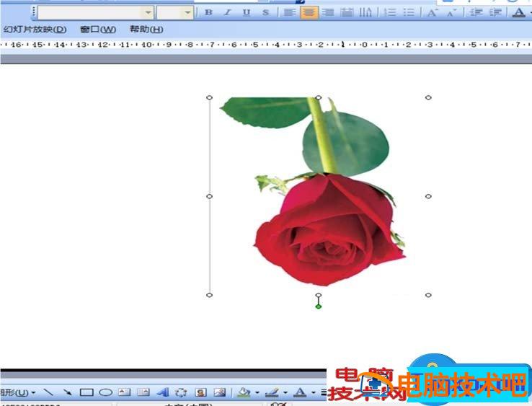532x406 pixels.
Task: Click the horizontal ruler
Action: (266, 45)
